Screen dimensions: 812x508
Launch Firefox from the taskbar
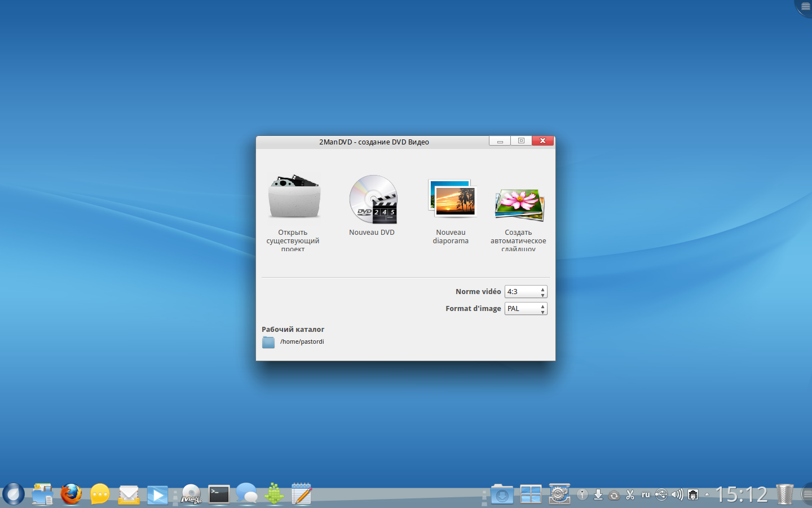coord(71,494)
